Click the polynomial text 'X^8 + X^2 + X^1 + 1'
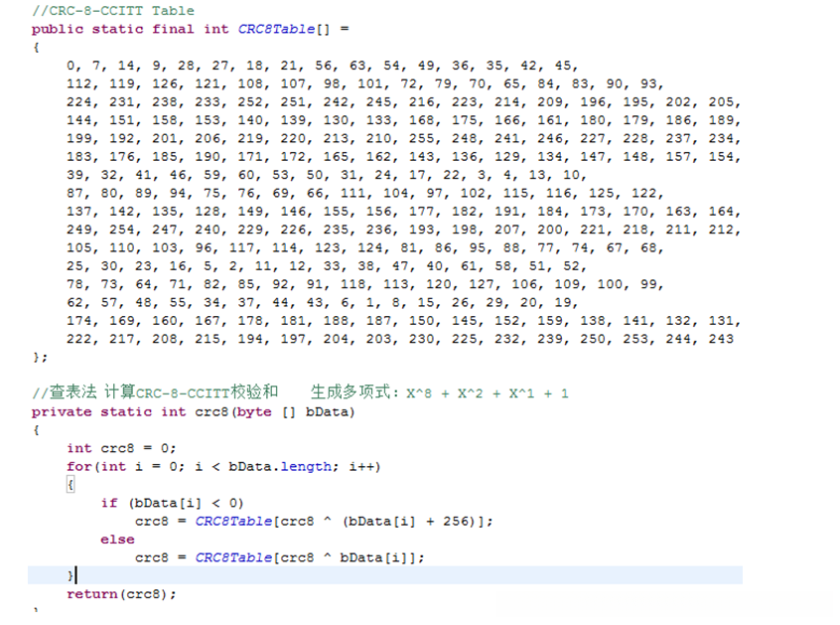The image size is (840, 625). [487, 393]
